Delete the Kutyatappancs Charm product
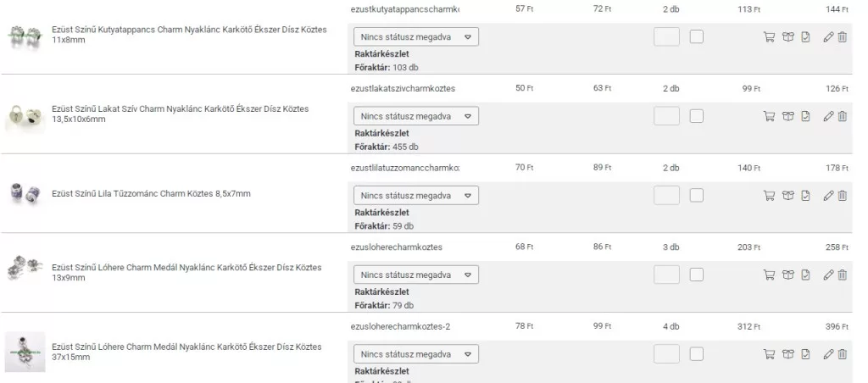 [842, 36]
